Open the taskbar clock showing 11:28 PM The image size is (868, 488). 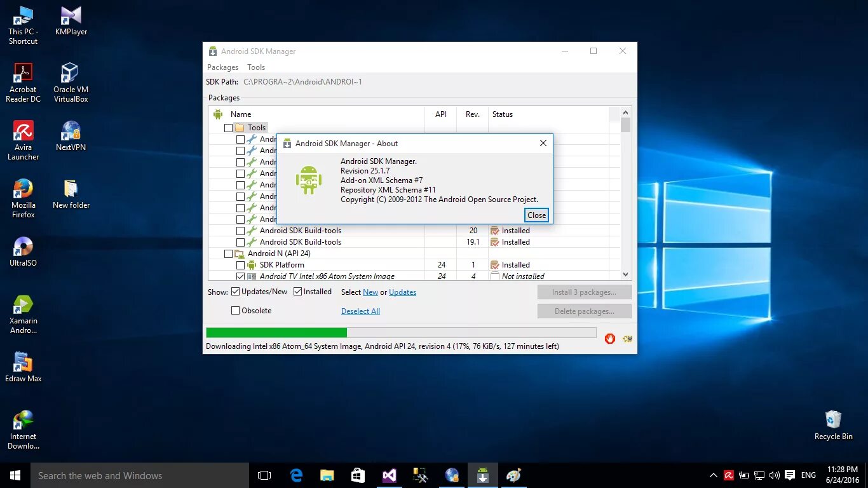click(x=842, y=475)
